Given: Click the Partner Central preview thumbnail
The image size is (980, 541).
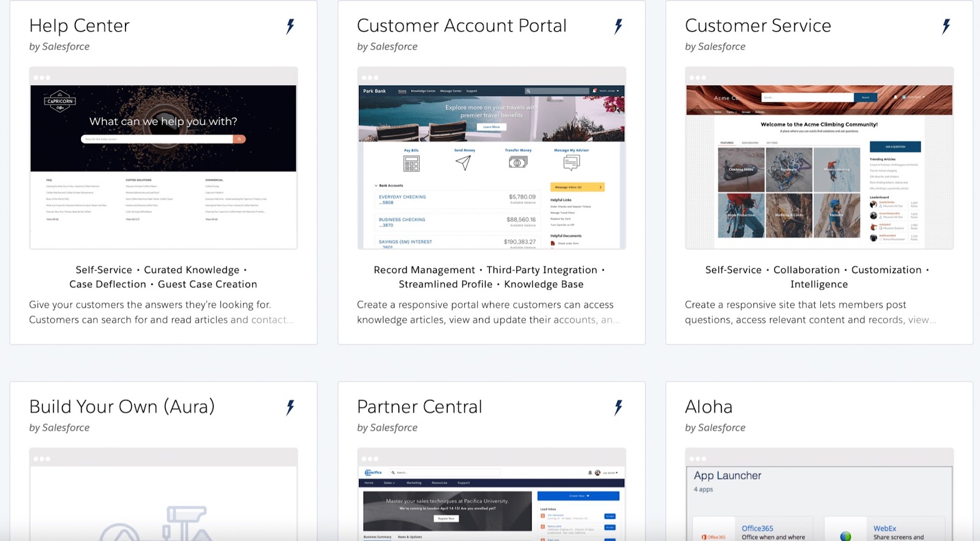Looking at the screenshot, I should tap(491, 494).
